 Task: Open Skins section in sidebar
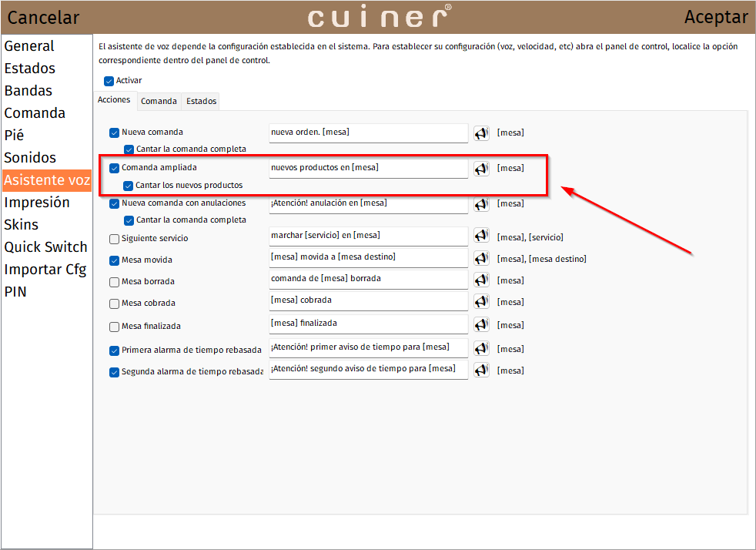47,225
